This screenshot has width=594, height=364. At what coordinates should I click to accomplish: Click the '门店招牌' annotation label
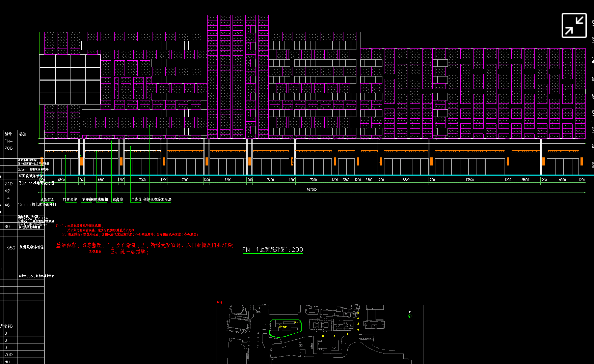tap(70, 200)
